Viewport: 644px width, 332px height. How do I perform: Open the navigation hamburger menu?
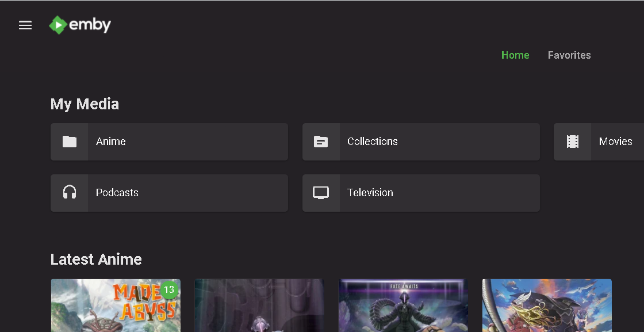coord(25,25)
